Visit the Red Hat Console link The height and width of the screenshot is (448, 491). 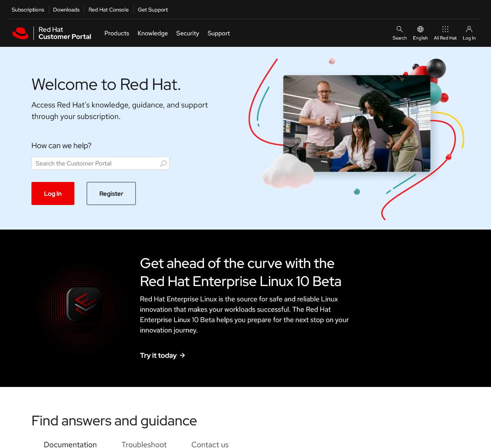pyautogui.click(x=109, y=9)
